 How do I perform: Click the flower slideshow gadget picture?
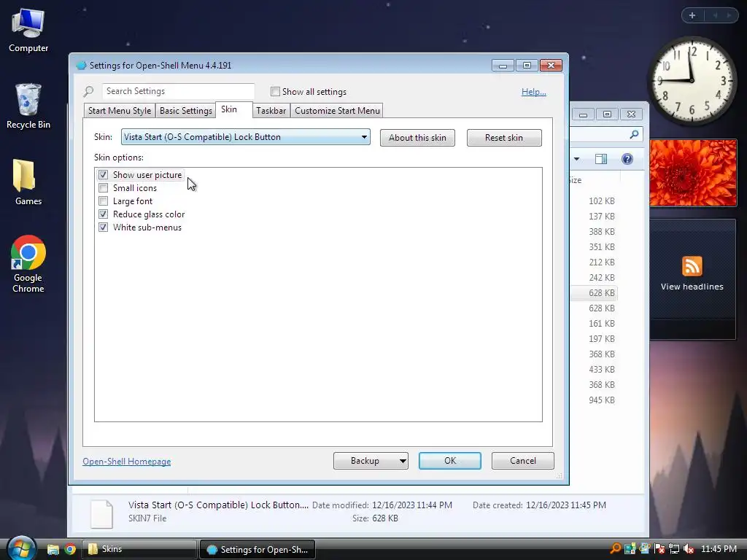coord(693,173)
